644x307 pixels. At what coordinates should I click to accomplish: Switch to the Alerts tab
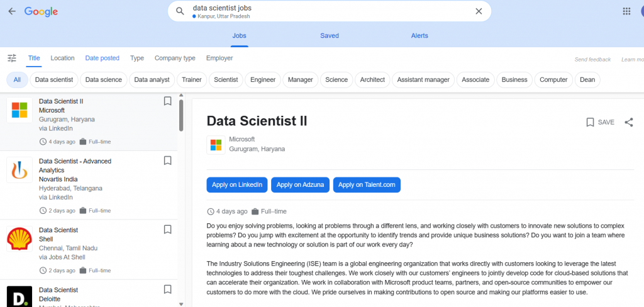click(419, 36)
